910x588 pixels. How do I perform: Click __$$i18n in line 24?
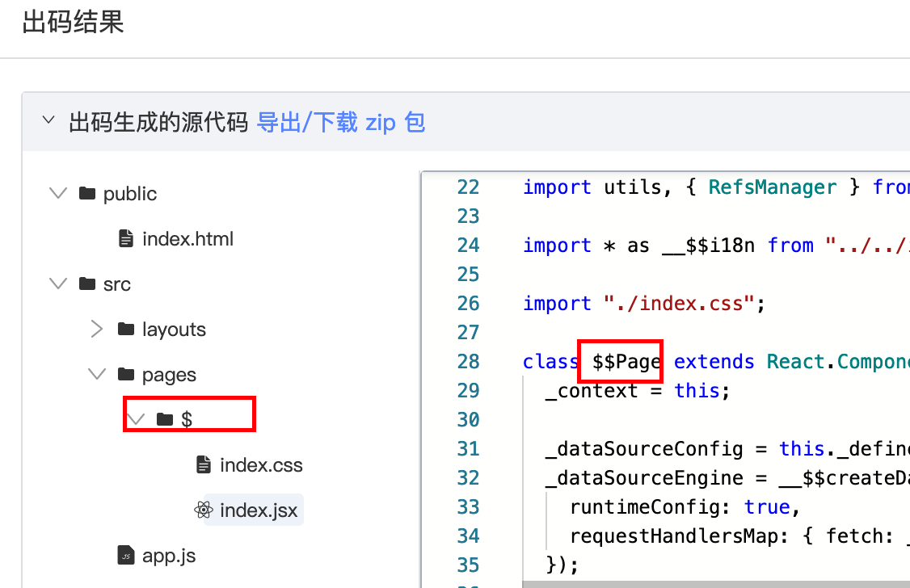coord(708,246)
